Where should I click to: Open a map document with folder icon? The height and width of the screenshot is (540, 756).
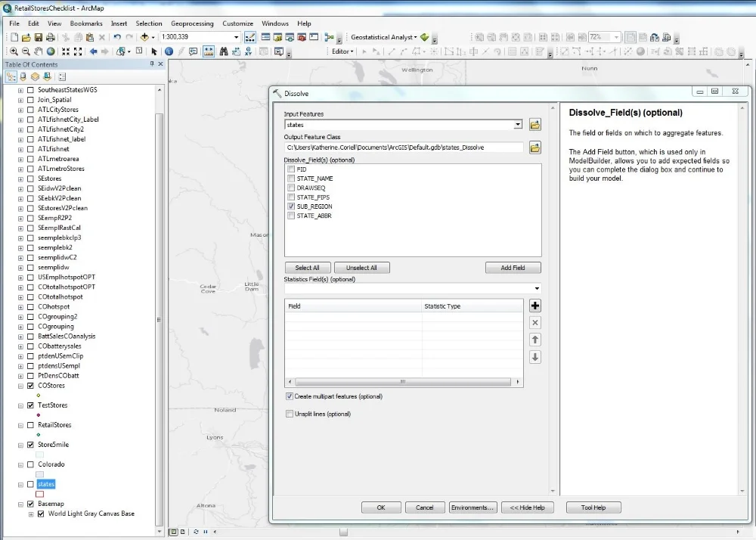click(26, 37)
